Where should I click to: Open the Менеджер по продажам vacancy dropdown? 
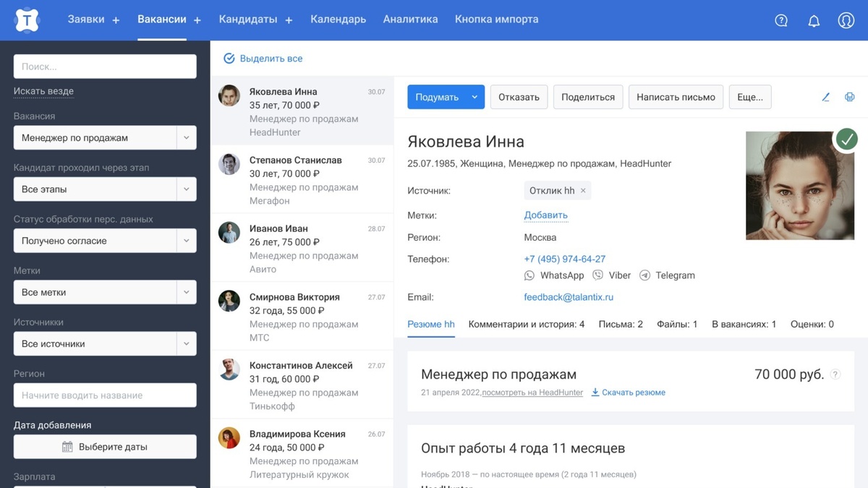click(x=104, y=137)
